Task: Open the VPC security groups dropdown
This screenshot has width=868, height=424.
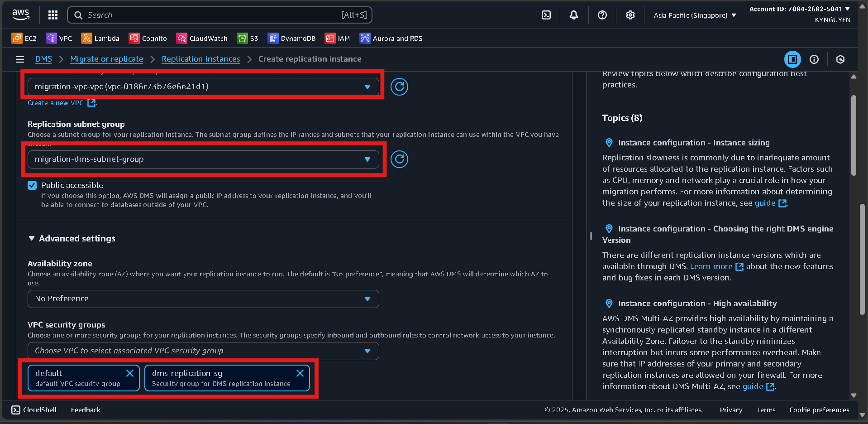Action: [x=203, y=351]
